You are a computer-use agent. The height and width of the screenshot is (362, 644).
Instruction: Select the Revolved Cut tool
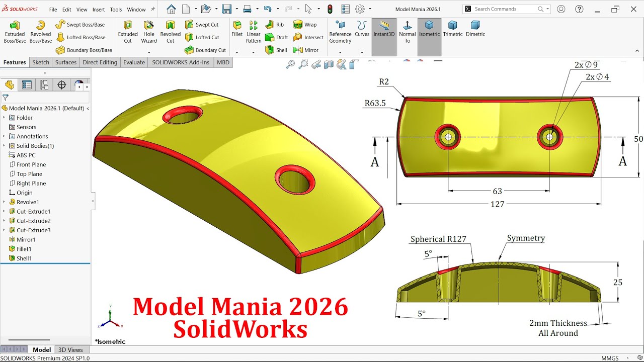pyautogui.click(x=171, y=32)
